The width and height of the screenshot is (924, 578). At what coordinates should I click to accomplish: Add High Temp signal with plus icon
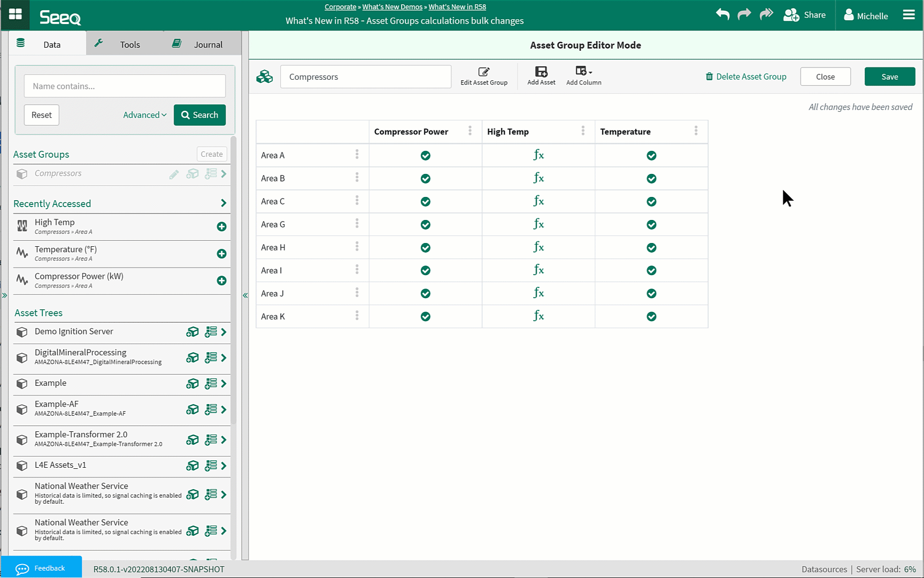point(221,227)
